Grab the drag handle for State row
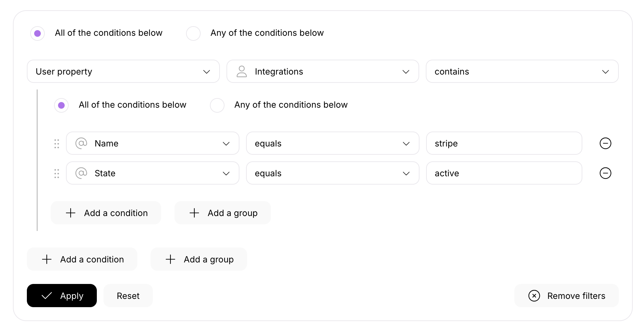644x332 pixels. pos(57,173)
